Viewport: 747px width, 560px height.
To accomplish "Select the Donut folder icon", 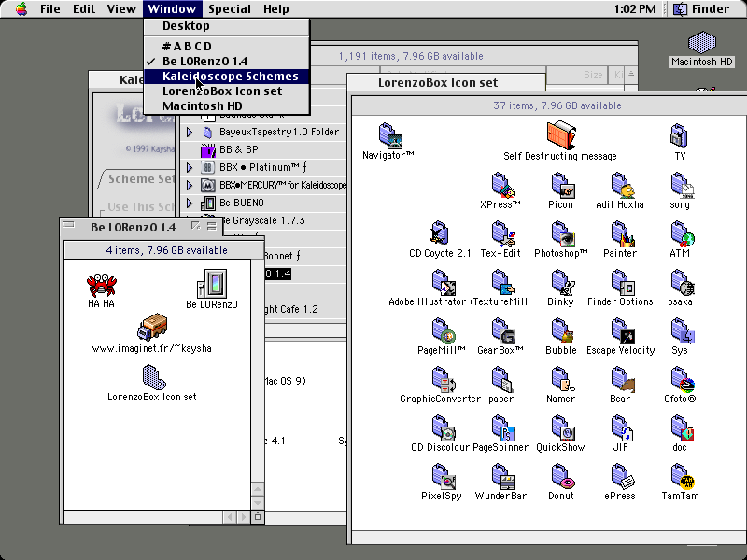I will [563, 476].
